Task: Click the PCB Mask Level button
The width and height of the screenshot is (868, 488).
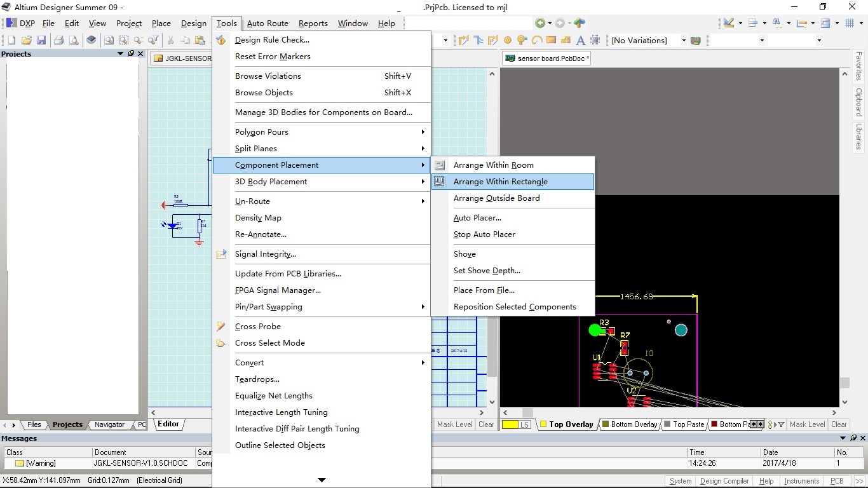Action: pos(807,424)
